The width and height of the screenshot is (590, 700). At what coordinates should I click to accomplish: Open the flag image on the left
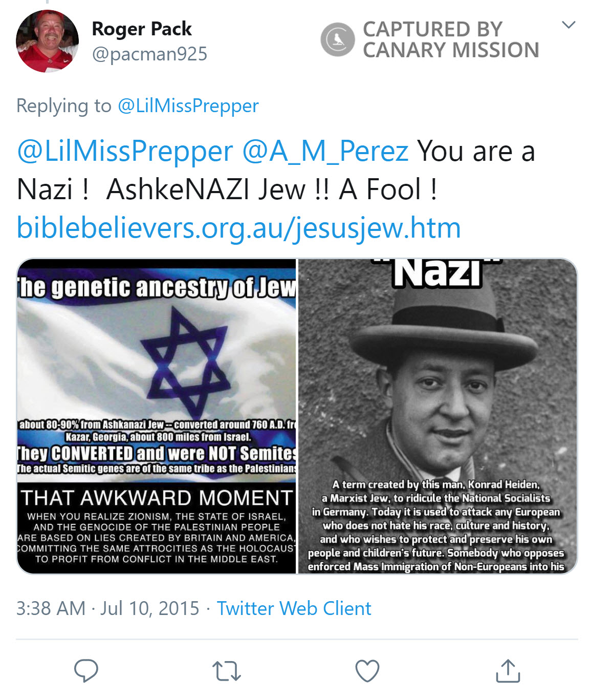pyautogui.click(x=157, y=416)
